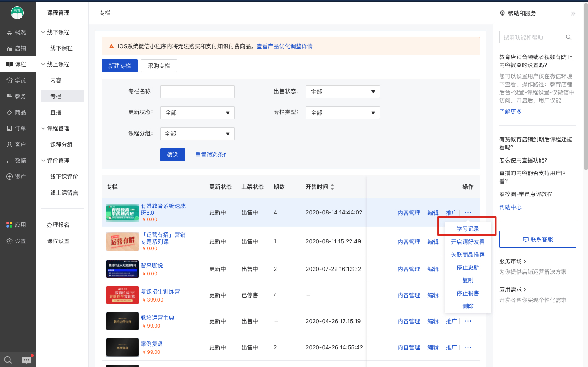The width and height of the screenshot is (588, 367).
Task: Choose 停止销售 menu entry
Action: pyautogui.click(x=468, y=293)
